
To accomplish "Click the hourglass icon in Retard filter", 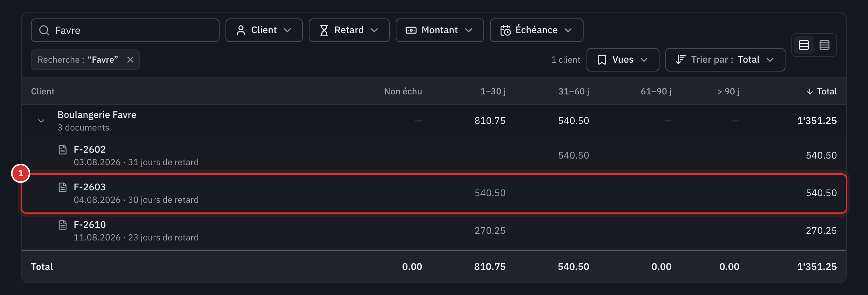I will click(x=324, y=30).
